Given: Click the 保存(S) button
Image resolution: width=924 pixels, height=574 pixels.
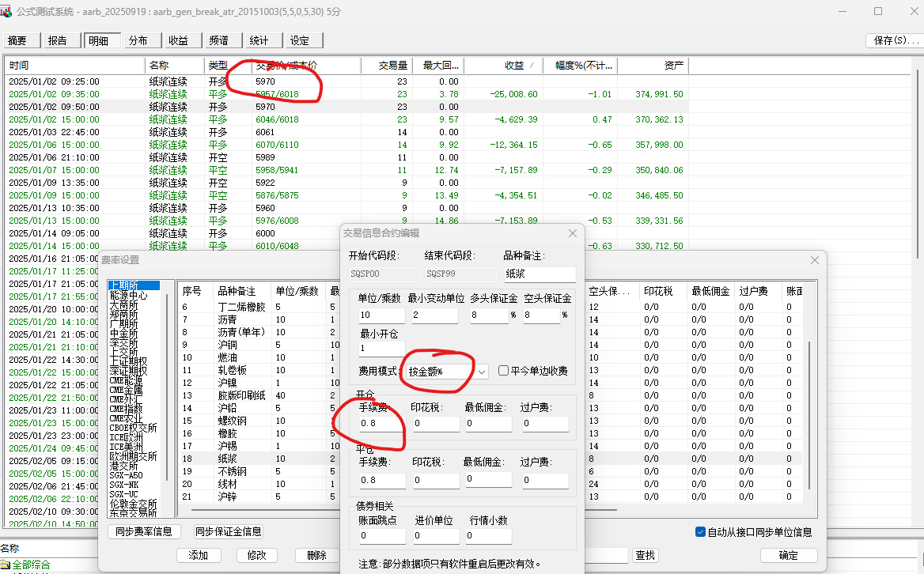Looking at the screenshot, I should [890, 40].
